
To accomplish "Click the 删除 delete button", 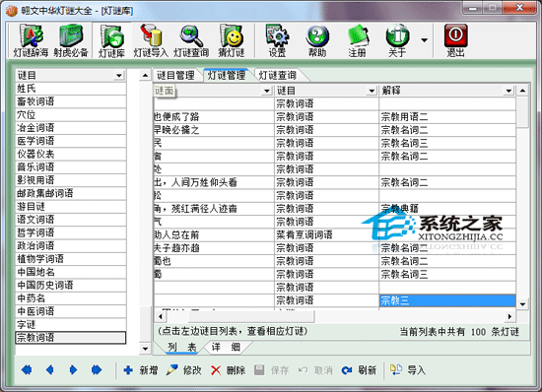I will (229, 370).
